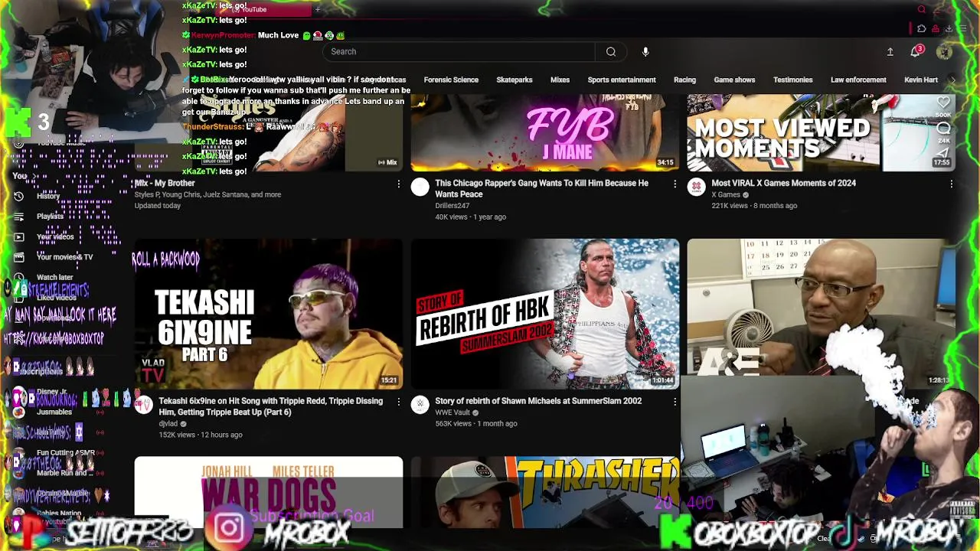Select the Law enforcement chip
Screen dimensions: 980x551
[858, 80]
